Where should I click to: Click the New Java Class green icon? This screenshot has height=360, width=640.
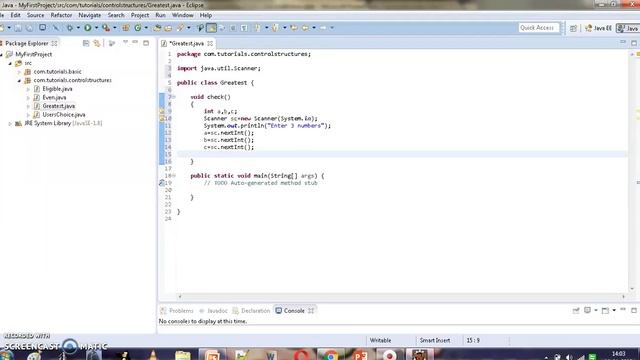click(x=138, y=28)
